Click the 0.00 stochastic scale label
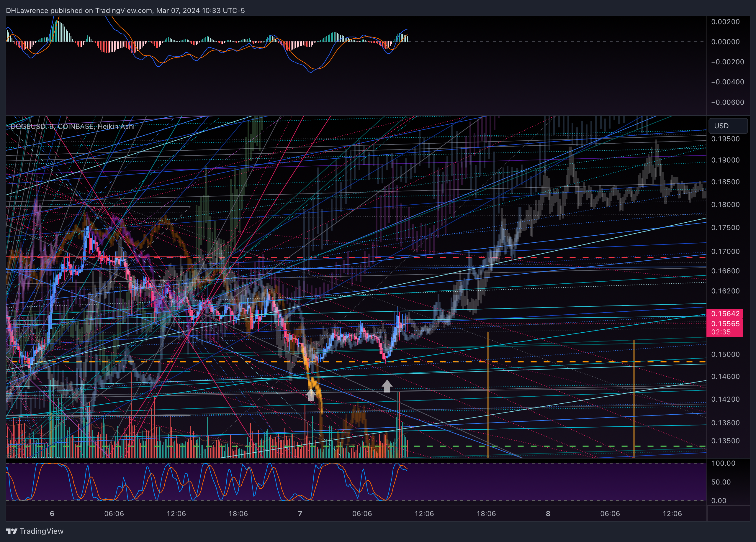Screen dimensions: 756x542 tap(718, 501)
